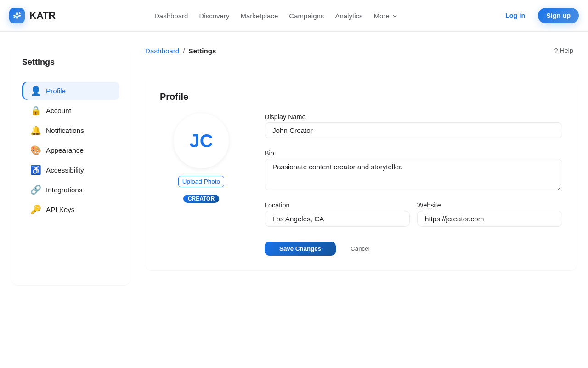Select API Keys settings label

(x=60, y=210)
